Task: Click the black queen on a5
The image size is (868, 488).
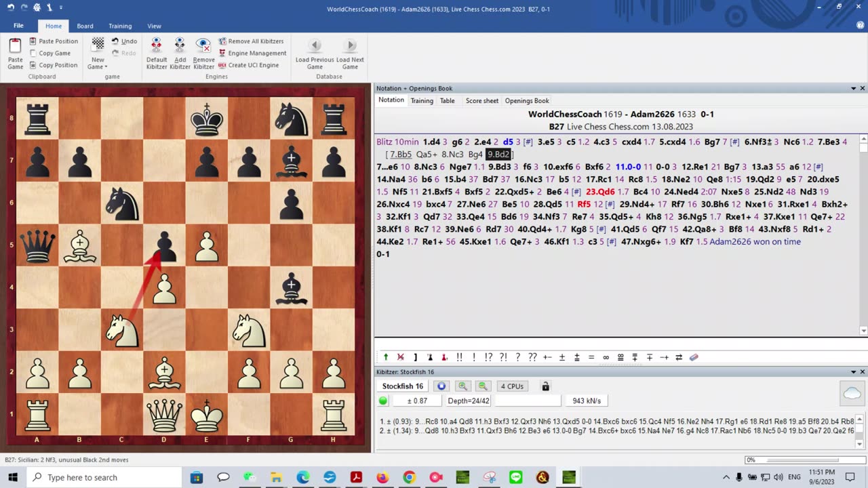Action: [x=37, y=245]
